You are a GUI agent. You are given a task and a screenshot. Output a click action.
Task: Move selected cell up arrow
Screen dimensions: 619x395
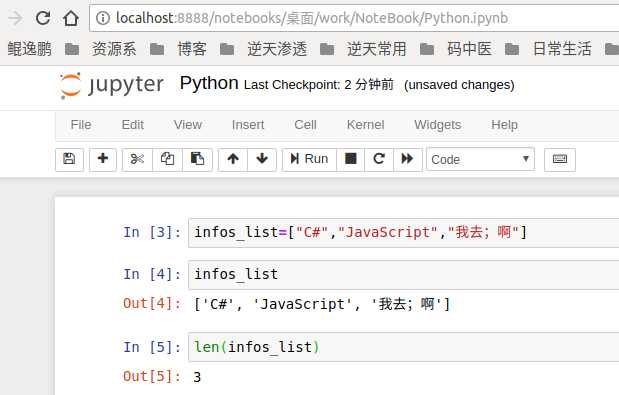point(233,159)
